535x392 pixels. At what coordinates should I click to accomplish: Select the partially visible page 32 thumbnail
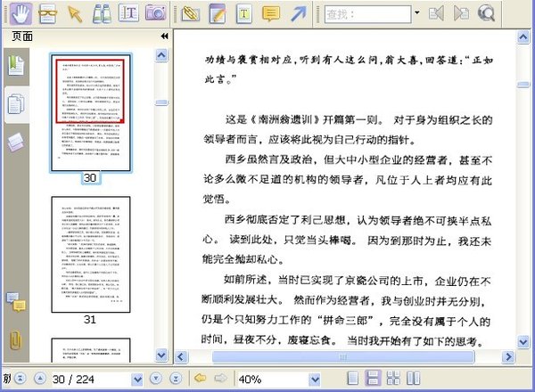(91, 350)
